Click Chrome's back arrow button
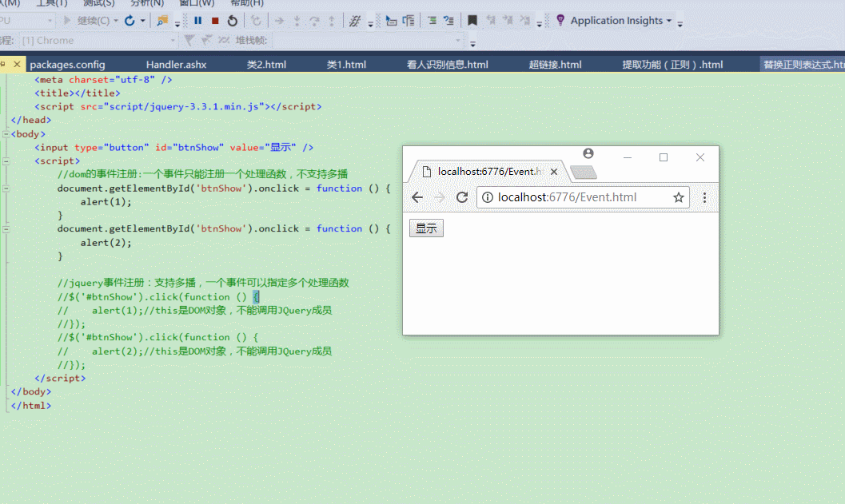 (x=417, y=197)
